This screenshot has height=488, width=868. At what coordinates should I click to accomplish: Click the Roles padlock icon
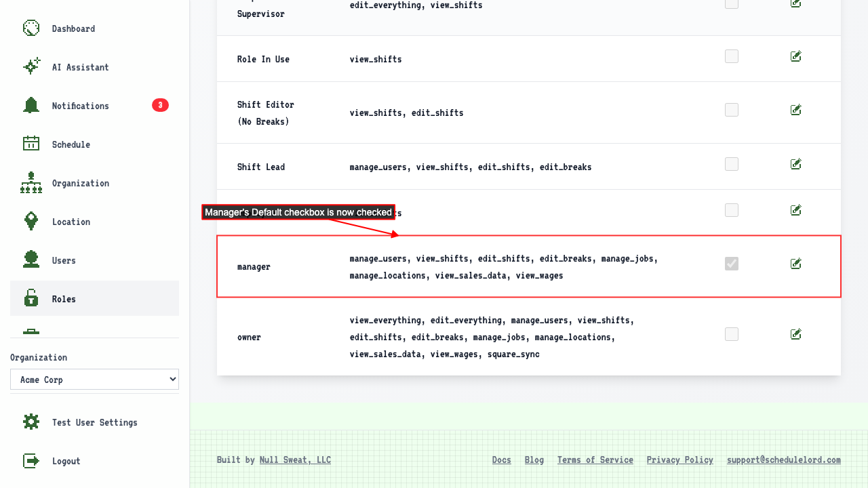[31, 299]
